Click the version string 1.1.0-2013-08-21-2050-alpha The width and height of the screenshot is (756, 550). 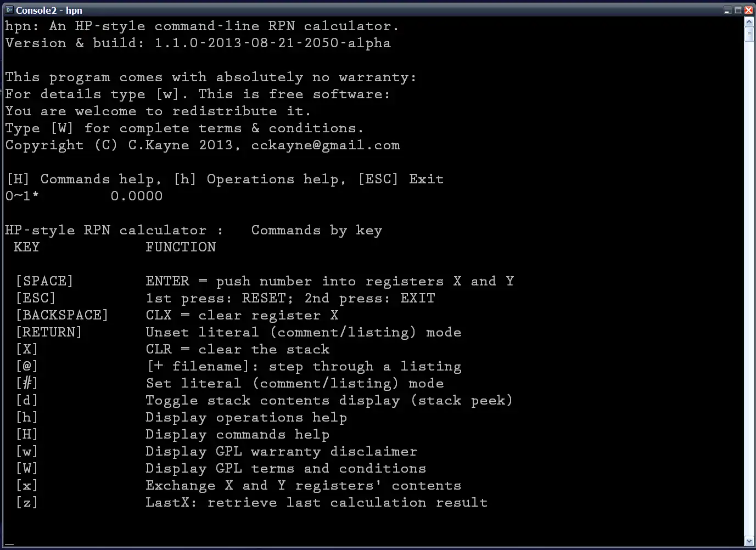click(x=272, y=43)
